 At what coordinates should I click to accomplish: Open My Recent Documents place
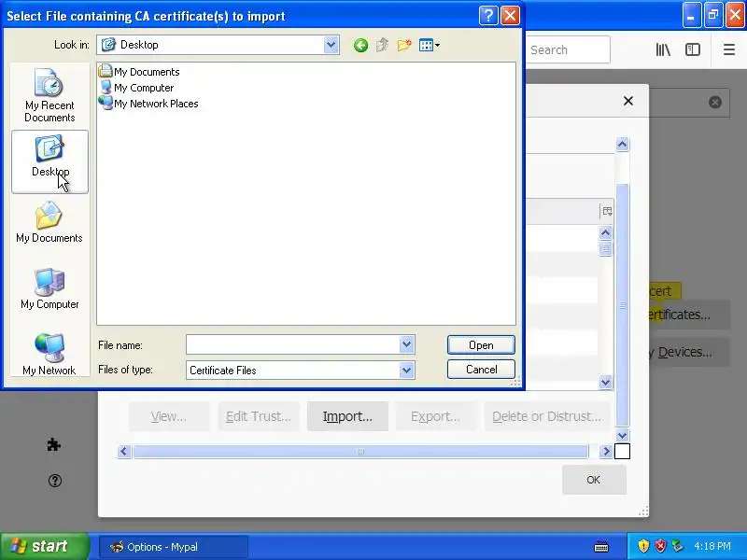[x=49, y=96]
